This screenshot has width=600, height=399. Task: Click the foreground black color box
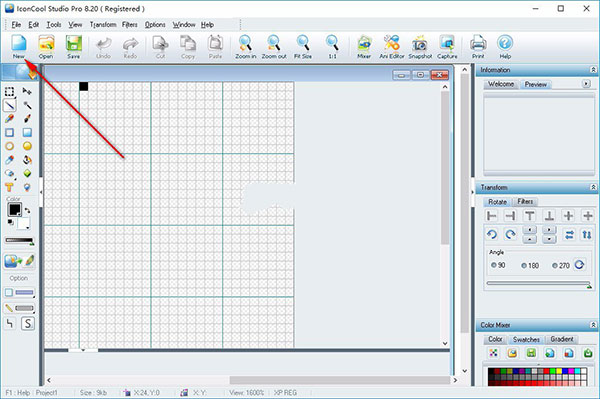click(15, 209)
